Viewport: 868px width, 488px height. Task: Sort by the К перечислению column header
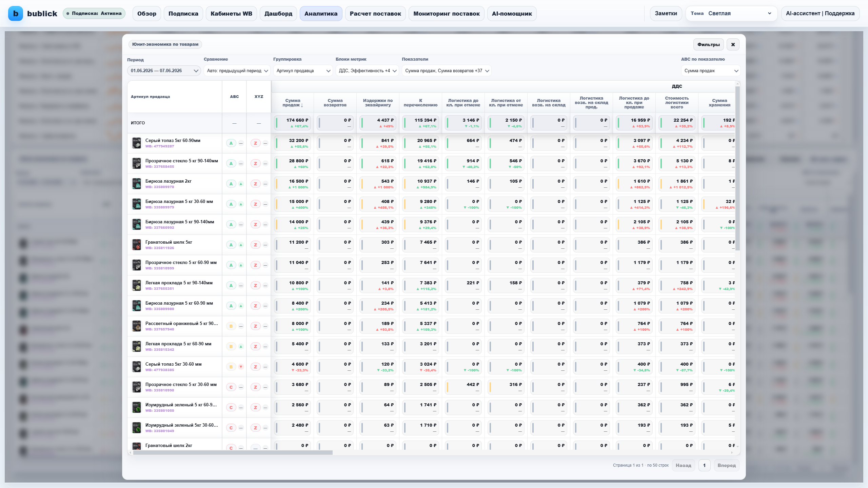click(420, 103)
